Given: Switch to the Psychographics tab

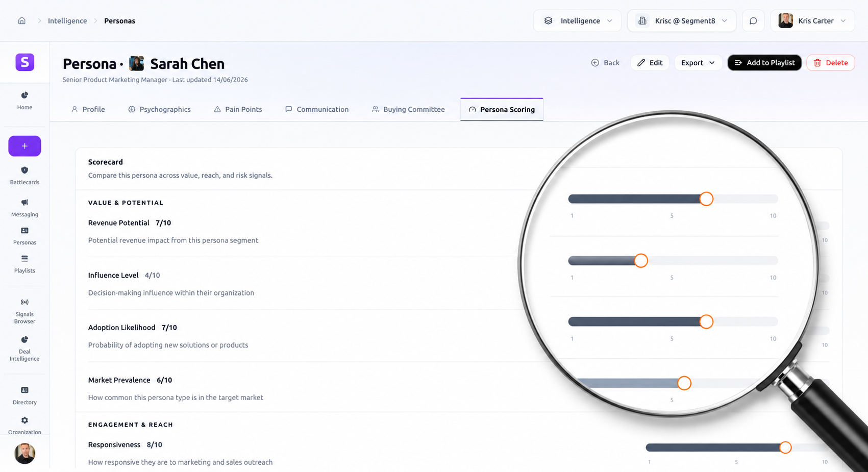Looking at the screenshot, I should (x=159, y=109).
